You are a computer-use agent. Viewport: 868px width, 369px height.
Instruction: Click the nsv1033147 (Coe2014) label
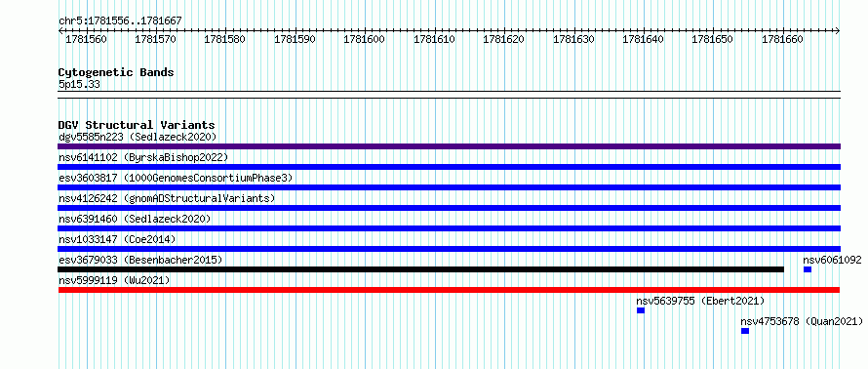point(117,239)
